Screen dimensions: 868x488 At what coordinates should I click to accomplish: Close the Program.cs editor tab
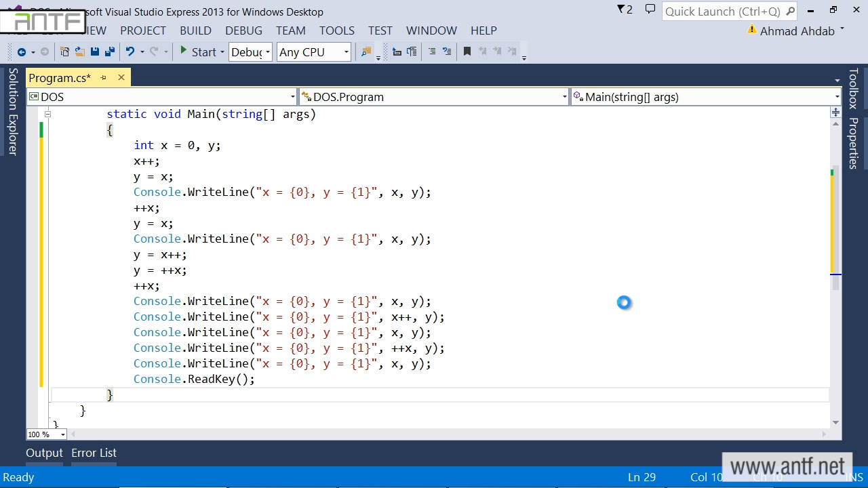coord(121,78)
